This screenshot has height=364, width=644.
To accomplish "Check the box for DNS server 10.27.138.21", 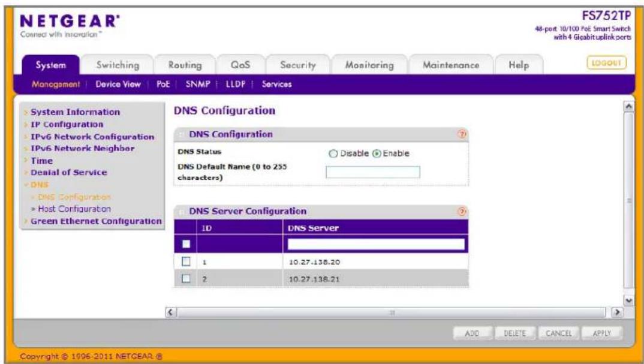I will [186, 278].
